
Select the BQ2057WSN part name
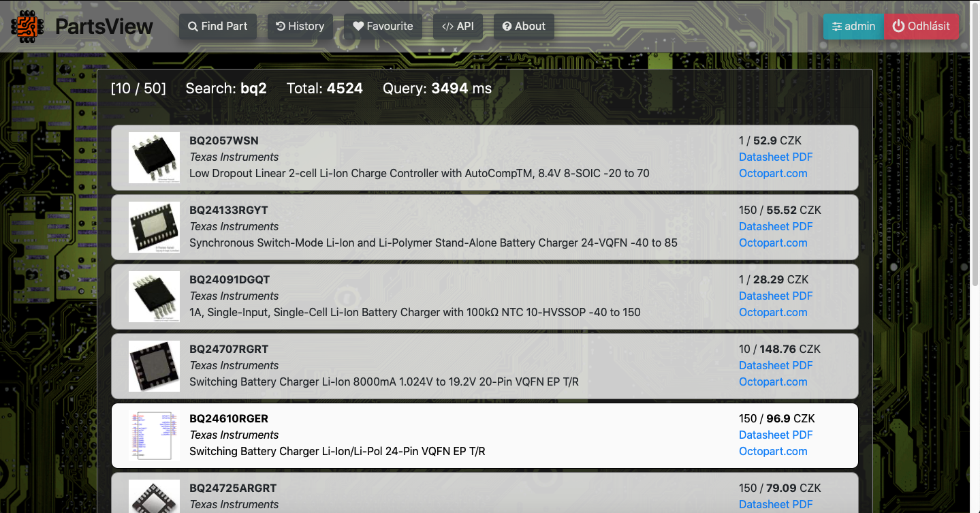tap(224, 140)
